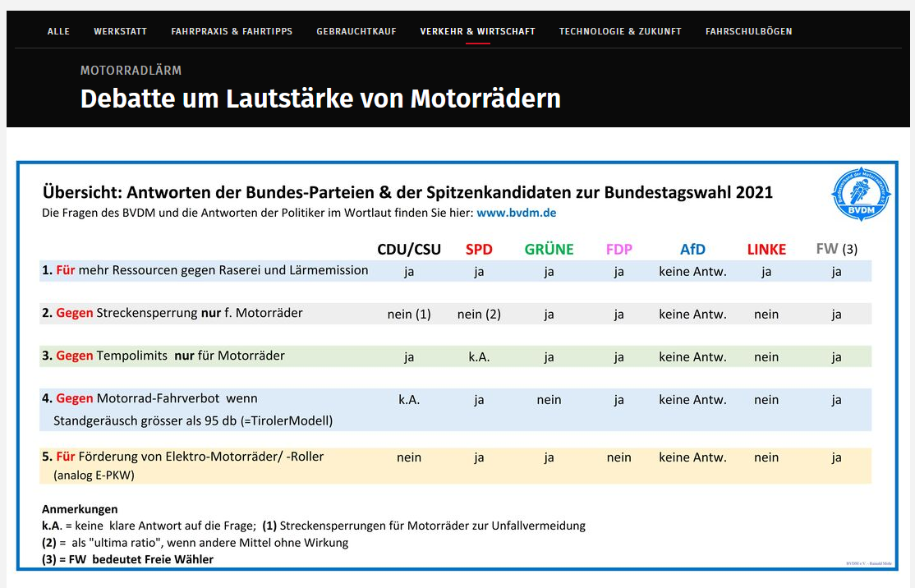Click headline Debatte um Lautstärke von Motorrädern
Image resolution: width=915 pixels, height=588 pixels.
[320, 99]
